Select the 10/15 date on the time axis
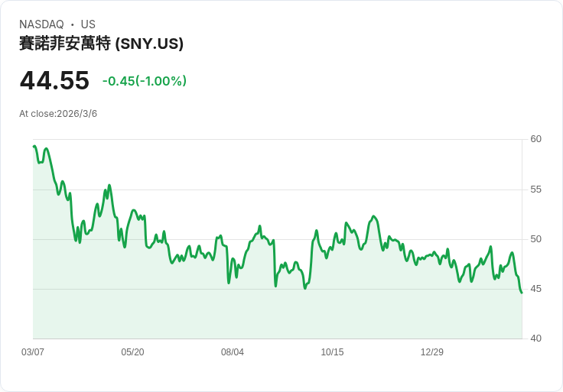 [x=332, y=352]
